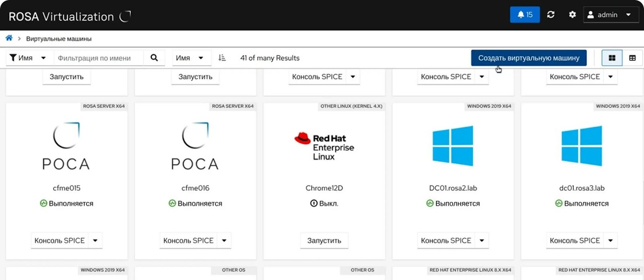
Task: Expand the sort by Имя dropdown
Action: point(190,58)
